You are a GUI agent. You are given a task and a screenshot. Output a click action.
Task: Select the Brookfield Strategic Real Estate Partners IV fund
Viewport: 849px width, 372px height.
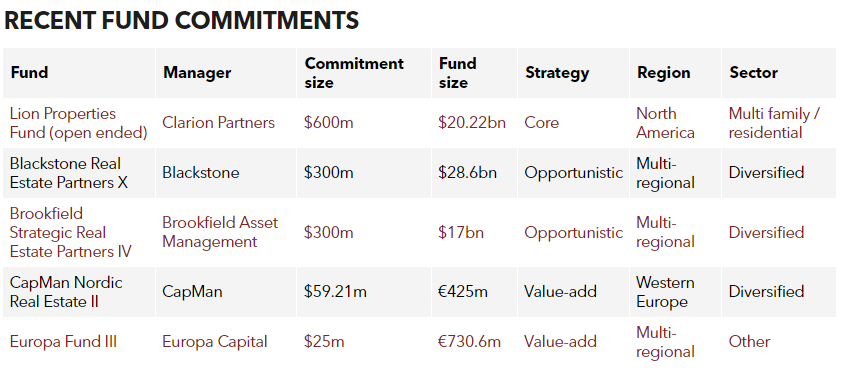pyautogui.click(x=70, y=232)
